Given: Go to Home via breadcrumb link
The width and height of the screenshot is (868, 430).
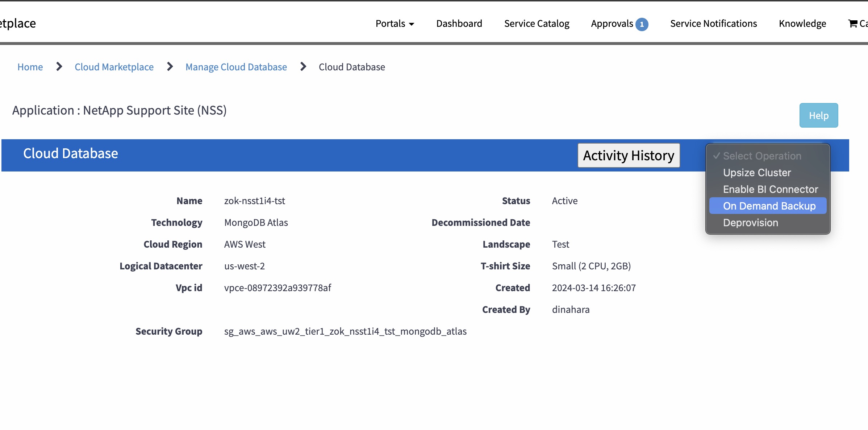Looking at the screenshot, I should 30,67.
